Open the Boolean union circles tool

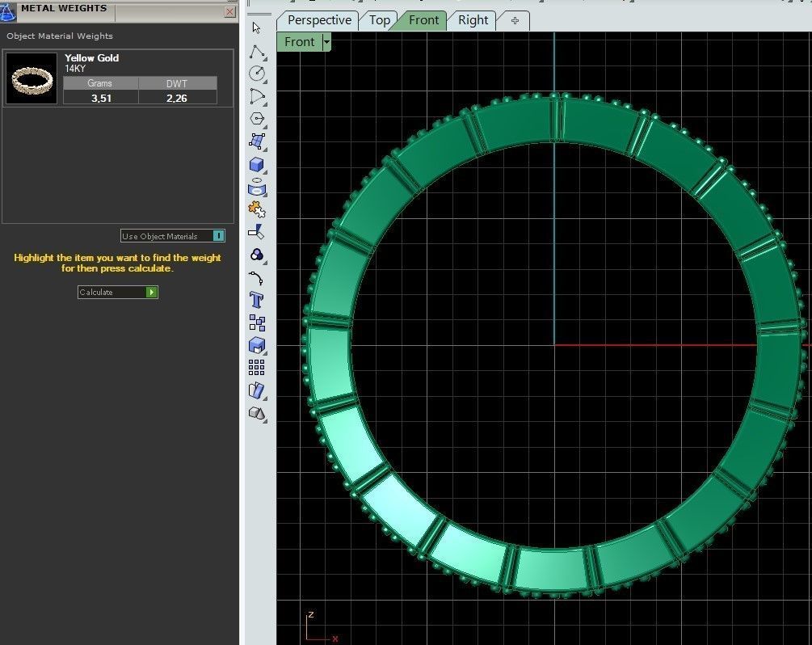(x=257, y=255)
